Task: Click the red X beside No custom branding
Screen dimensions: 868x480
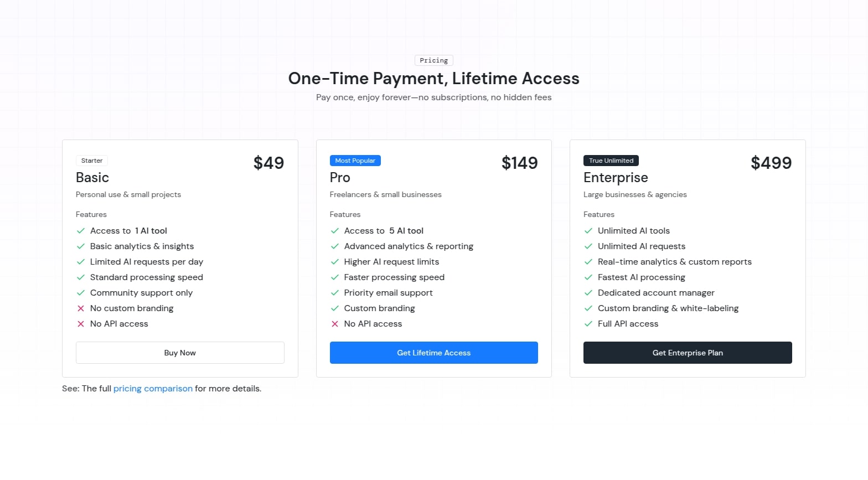Action: click(81, 308)
